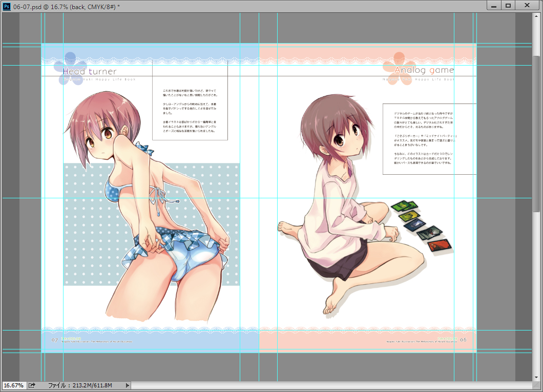
Task: Click the vertical scrollbar down arrow
Action: coord(536,377)
